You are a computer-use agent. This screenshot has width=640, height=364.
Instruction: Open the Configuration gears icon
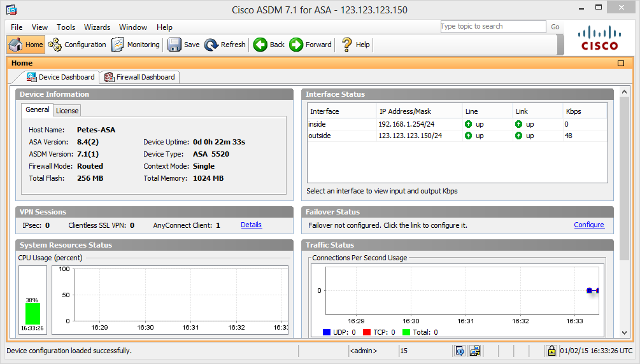[55, 45]
